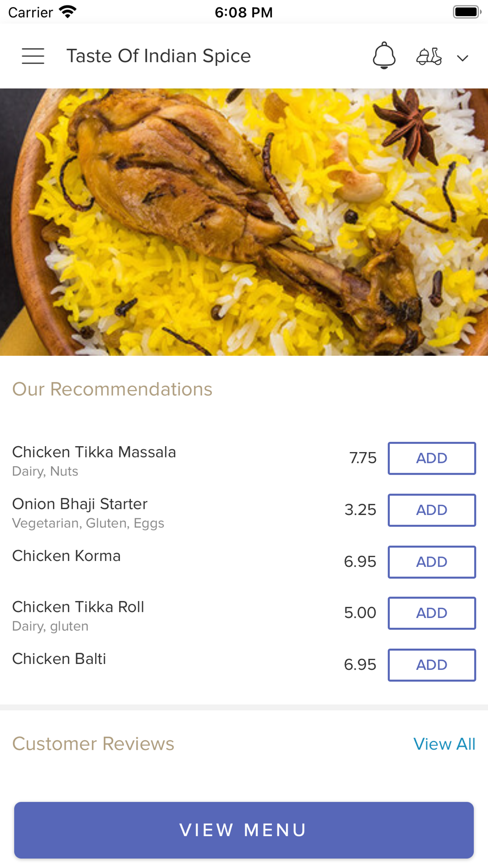The image size is (488, 868).
Task: Tap the battery indicator icon
Action: tap(467, 12)
